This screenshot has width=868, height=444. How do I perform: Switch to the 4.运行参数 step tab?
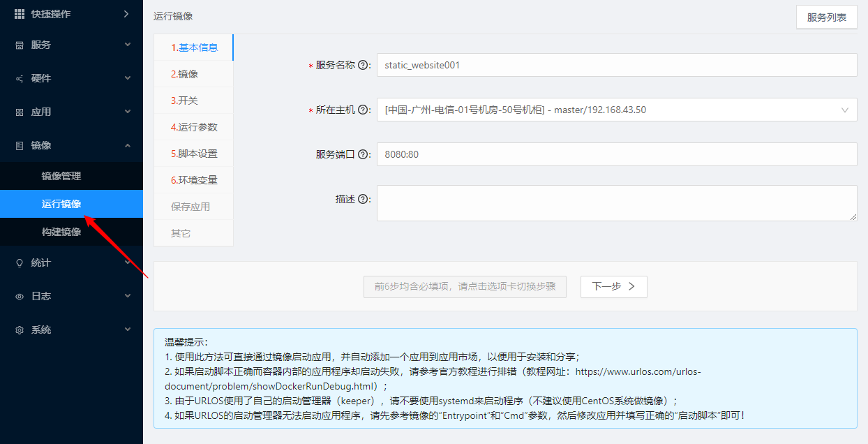coord(194,127)
